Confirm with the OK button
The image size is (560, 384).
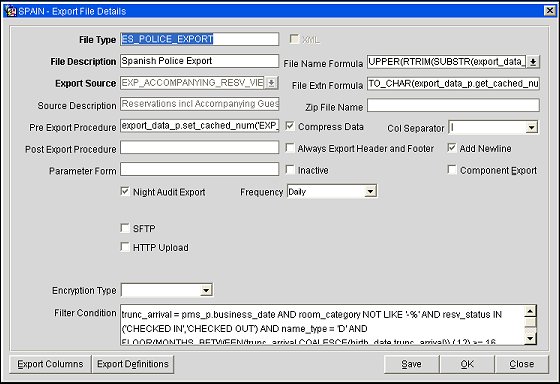point(467,364)
